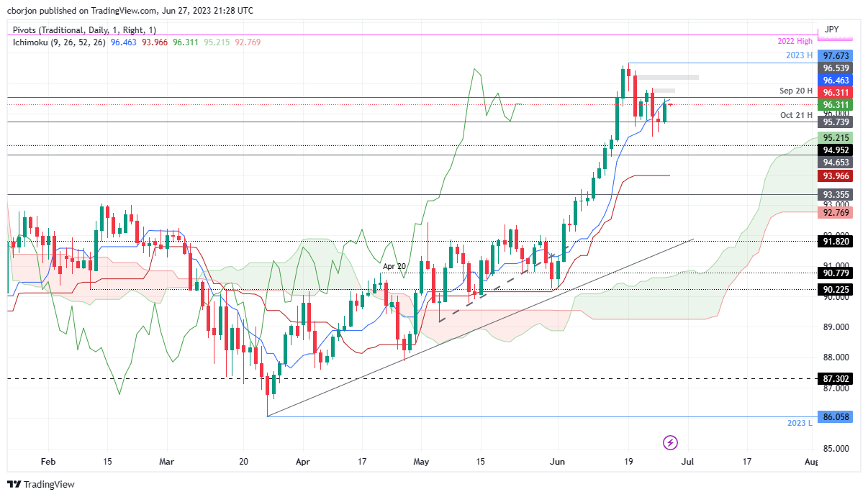
Task: Click the 2023 L label near 86.058
Action: coord(799,423)
